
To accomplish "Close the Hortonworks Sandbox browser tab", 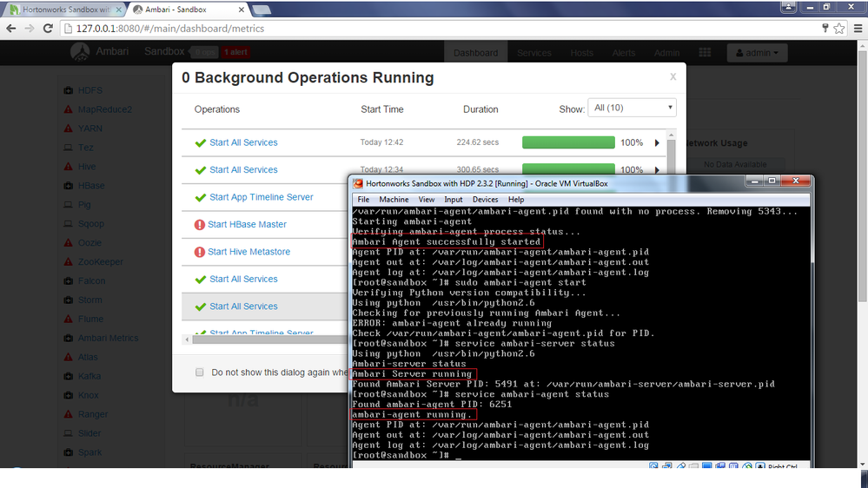I will click(118, 10).
